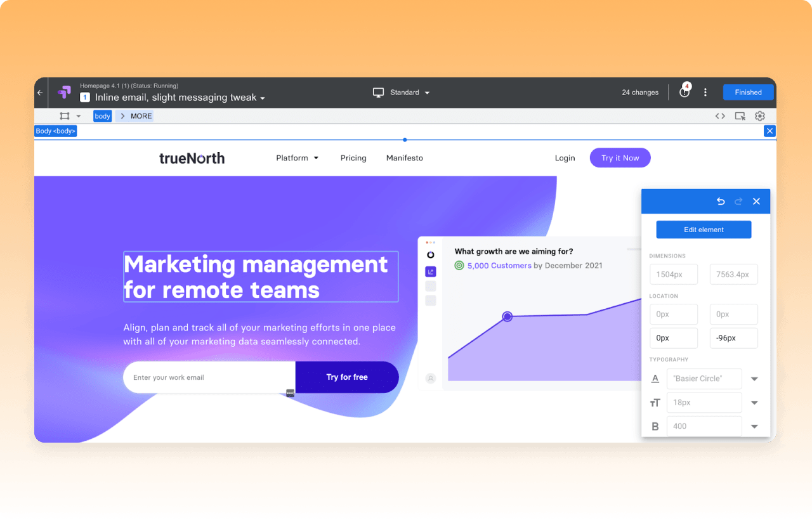The image size is (812, 520).
Task: Open the diagnostics icon with the 4 badge
Action: pos(684,92)
